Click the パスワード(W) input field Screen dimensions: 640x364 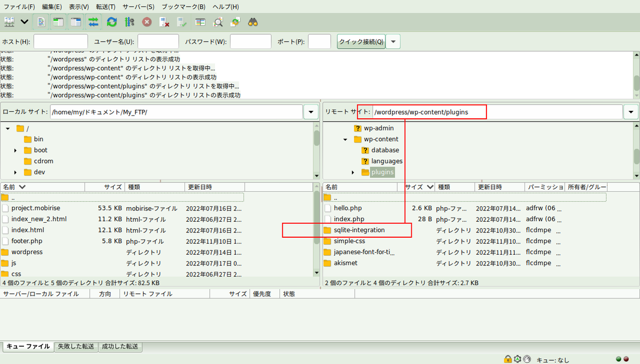251,42
